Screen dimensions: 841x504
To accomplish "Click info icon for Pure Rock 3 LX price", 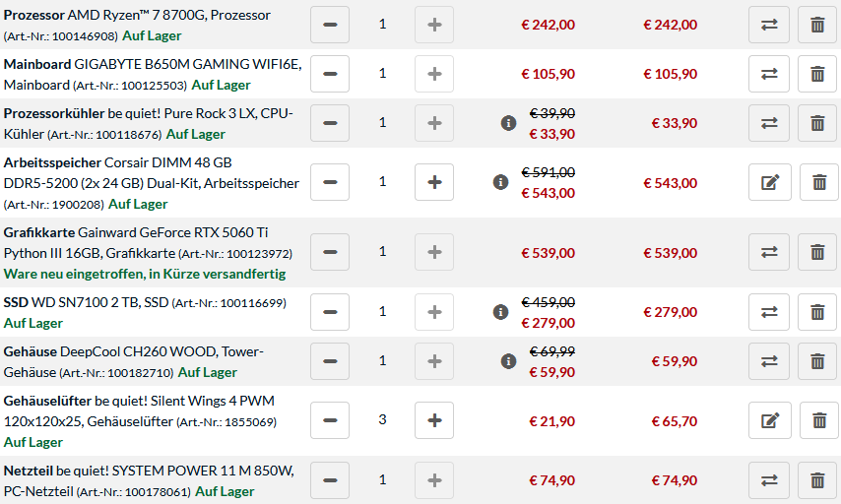I will point(508,123).
